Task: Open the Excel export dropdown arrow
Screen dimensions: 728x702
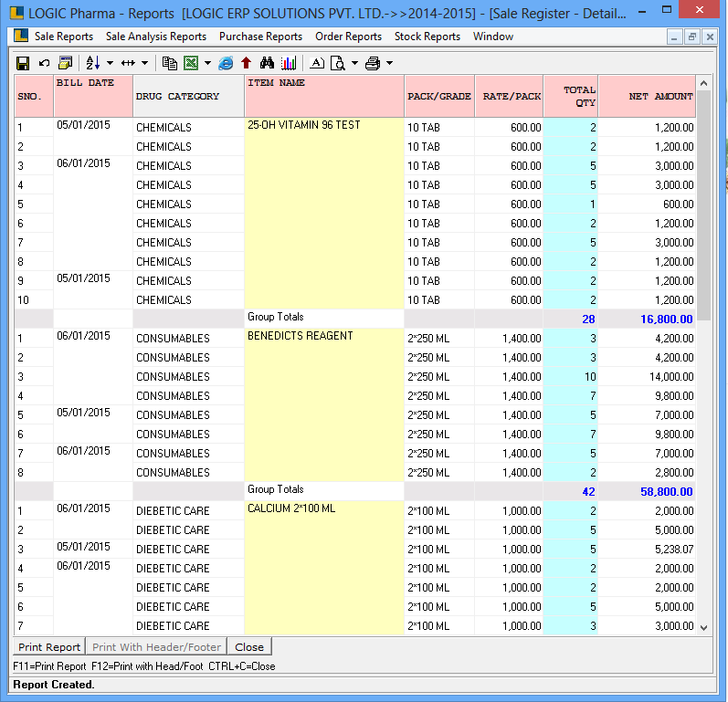Action: (x=207, y=63)
